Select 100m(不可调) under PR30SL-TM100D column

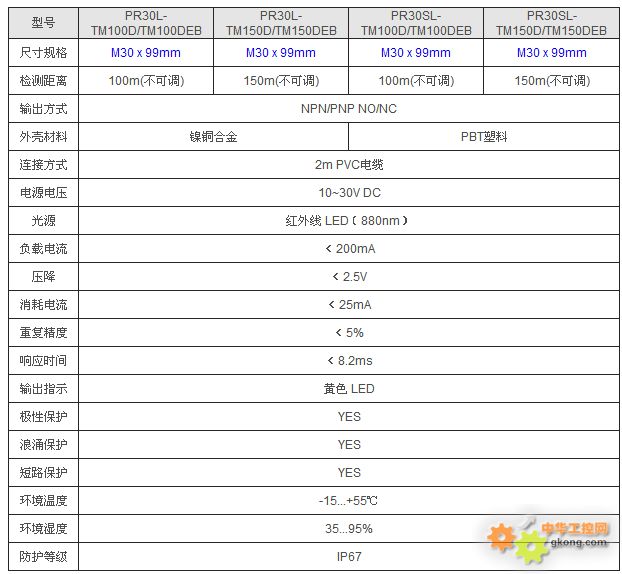pyautogui.click(x=416, y=81)
